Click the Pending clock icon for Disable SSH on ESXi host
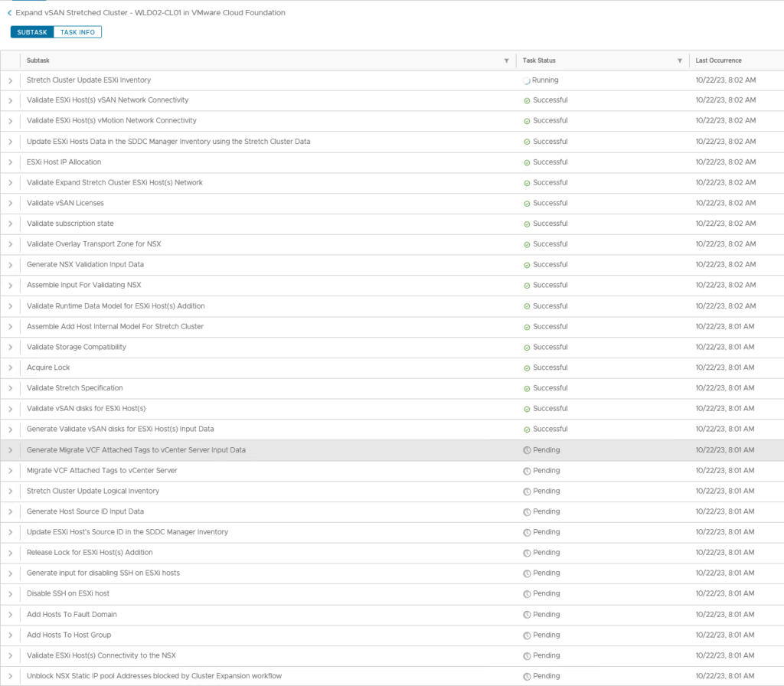The height and width of the screenshot is (686, 784). (527, 594)
